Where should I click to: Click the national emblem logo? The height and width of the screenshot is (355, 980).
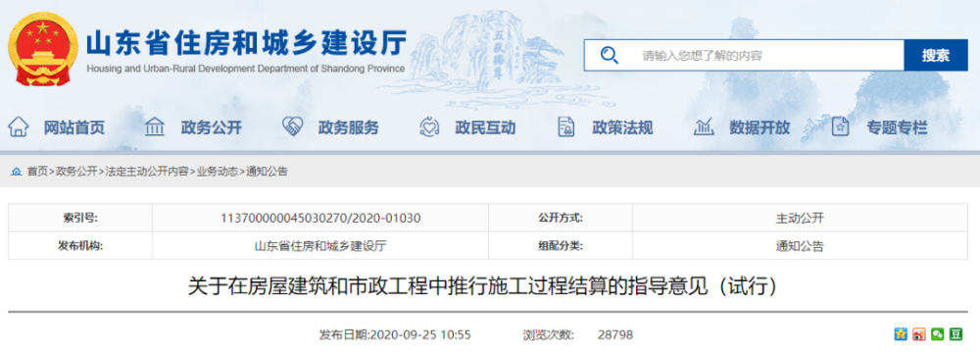pos(42,49)
